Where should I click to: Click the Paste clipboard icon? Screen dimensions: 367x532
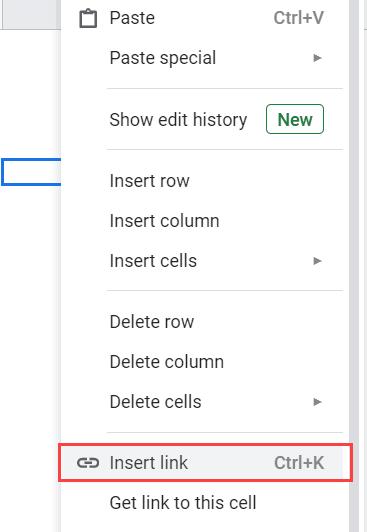click(x=88, y=18)
